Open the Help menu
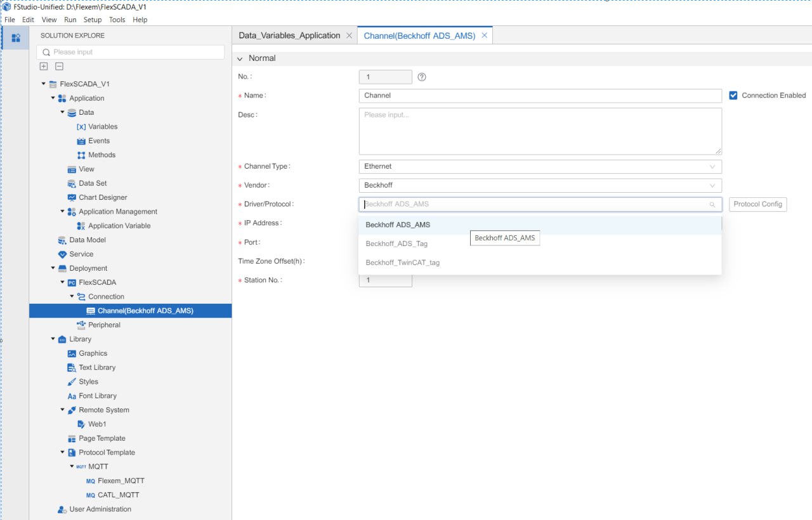 [140, 20]
